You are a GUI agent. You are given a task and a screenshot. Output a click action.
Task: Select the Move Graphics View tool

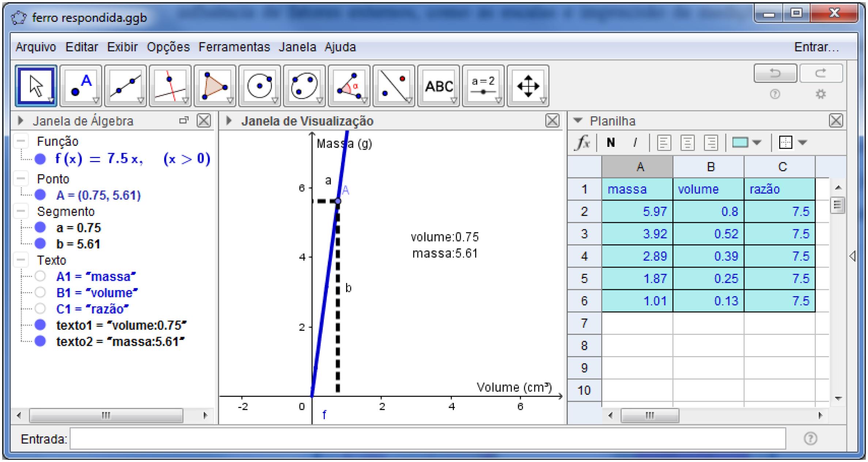click(x=528, y=86)
